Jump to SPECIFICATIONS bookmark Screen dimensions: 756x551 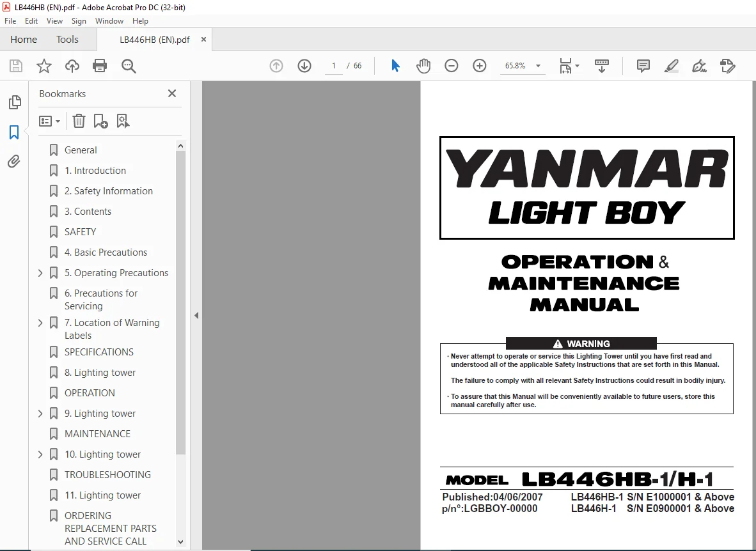pos(99,352)
